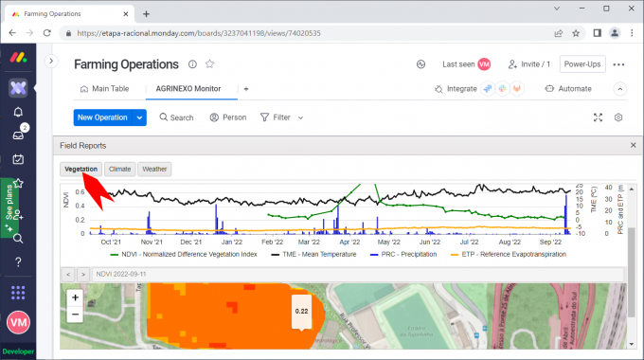Click the Jira integration icon
The height and width of the screenshot is (360, 644).
coord(488,89)
